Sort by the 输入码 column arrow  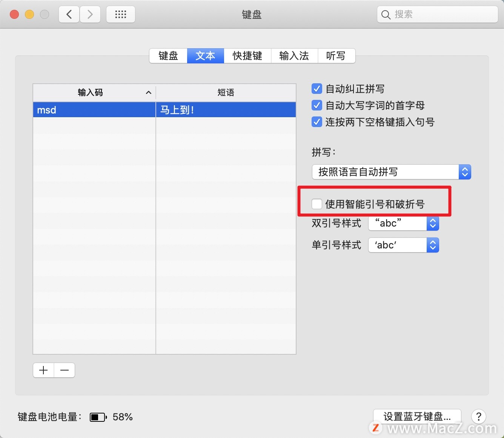149,92
